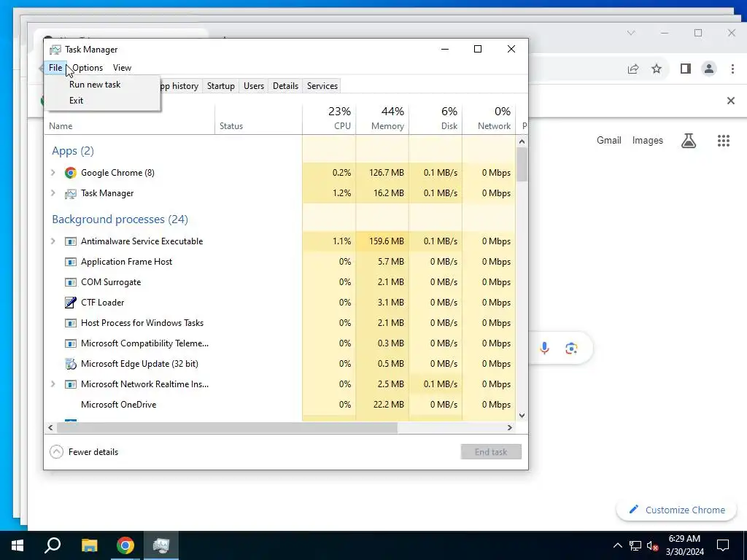Switch to the App history tab
The width and height of the screenshot is (747, 560).
[x=181, y=86]
